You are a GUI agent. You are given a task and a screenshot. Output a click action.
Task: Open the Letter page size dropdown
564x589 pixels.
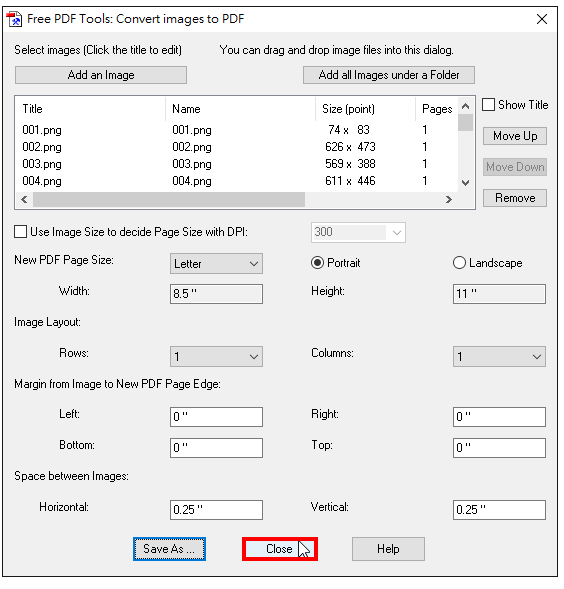[x=216, y=264]
